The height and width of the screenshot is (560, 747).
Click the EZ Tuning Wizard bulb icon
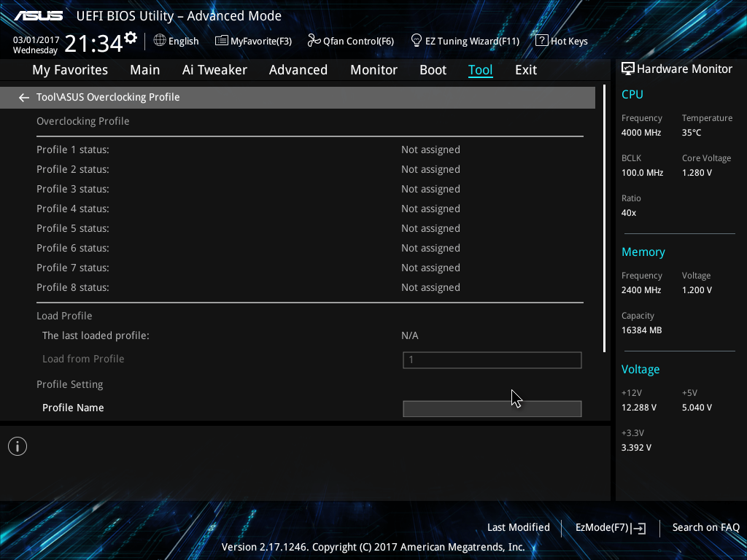(417, 41)
